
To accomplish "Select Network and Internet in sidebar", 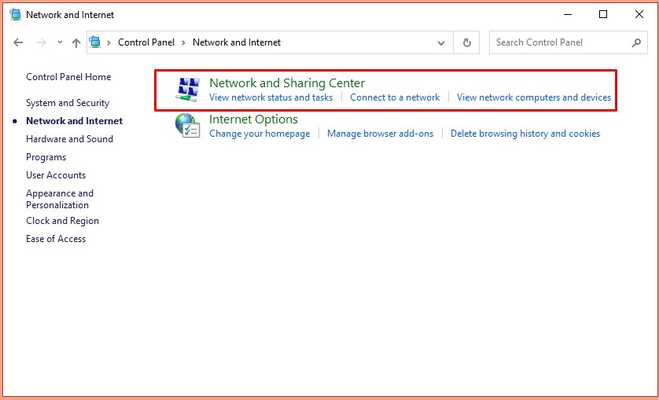I will click(74, 121).
